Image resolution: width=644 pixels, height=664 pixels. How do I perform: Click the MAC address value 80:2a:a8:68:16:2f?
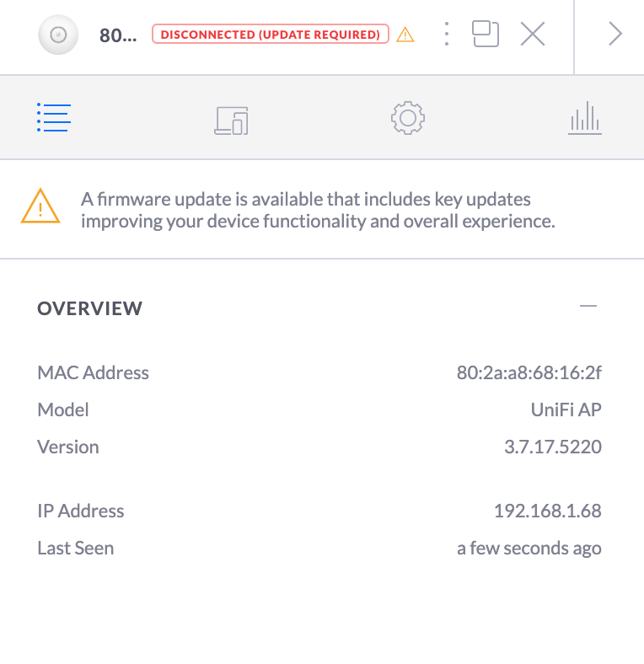(x=529, y=372)
